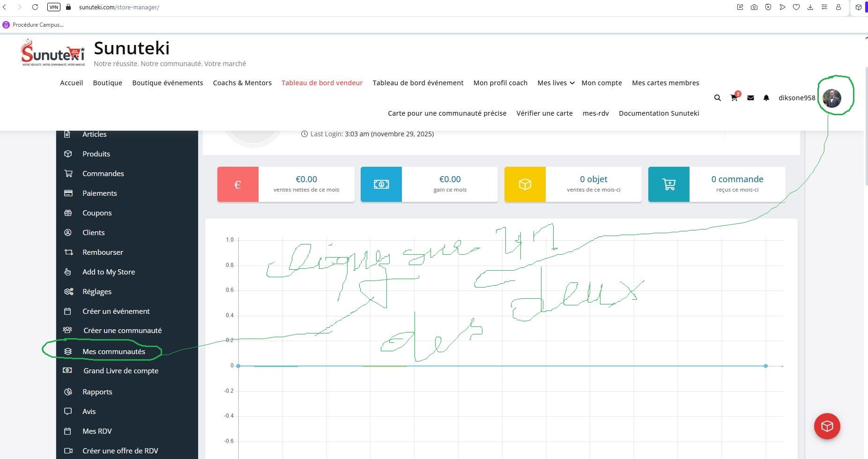This screenshot has width=868, height=459.
Task: Expand the Mes lives dropdown menu
Action: pos(556,83)
